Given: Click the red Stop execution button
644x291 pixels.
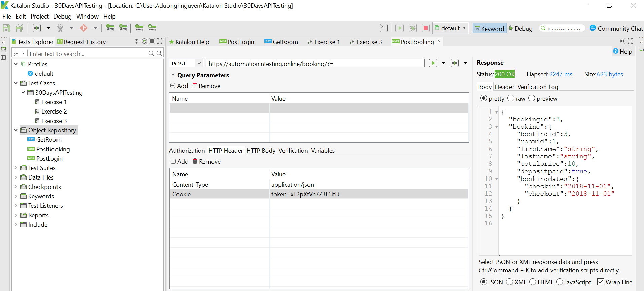Looking at the screenshot, I should pyautogui.click(x=426, y=28).
